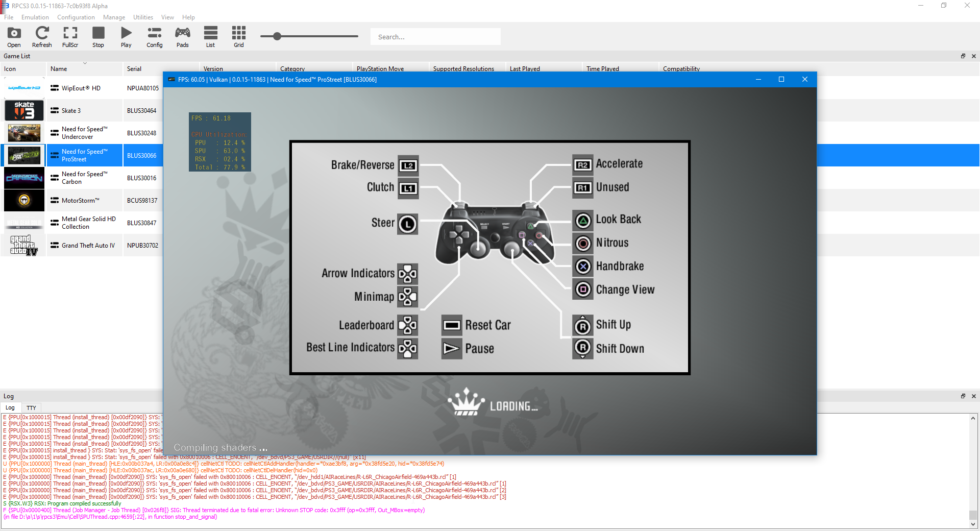Adjust the game icon size slider
Image resolution: width=980 pixels, height=531 pixels.
[x=277, y=36]
